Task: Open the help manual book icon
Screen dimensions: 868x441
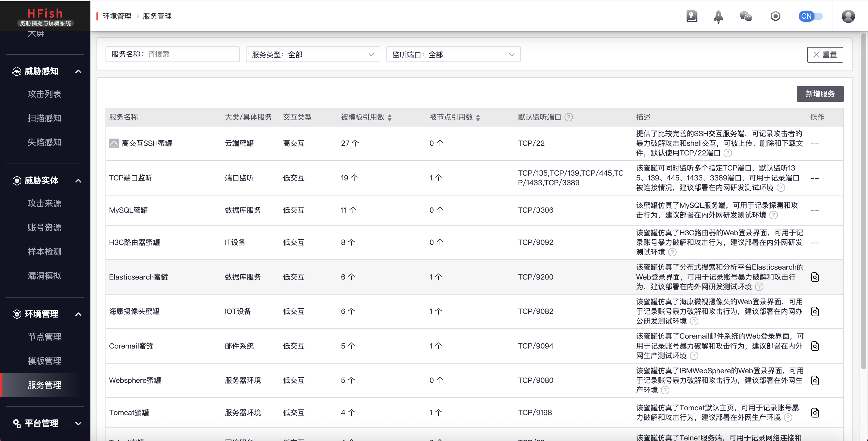Action: coord(691,16)
